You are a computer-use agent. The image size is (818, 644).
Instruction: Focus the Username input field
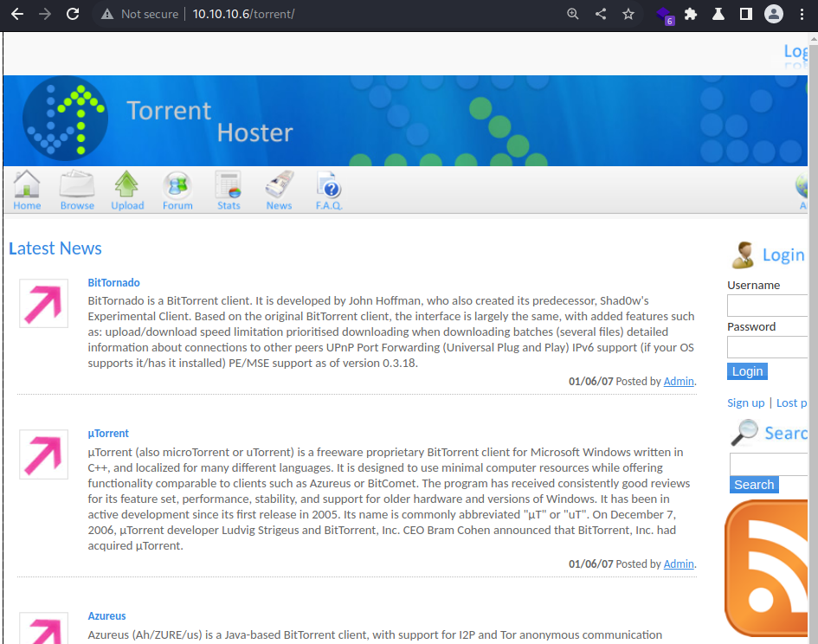point(768,306)
